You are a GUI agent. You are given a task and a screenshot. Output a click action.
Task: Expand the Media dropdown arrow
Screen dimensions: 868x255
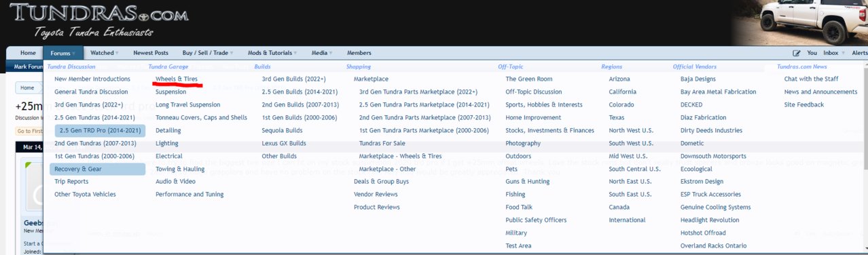click(331, 53)
